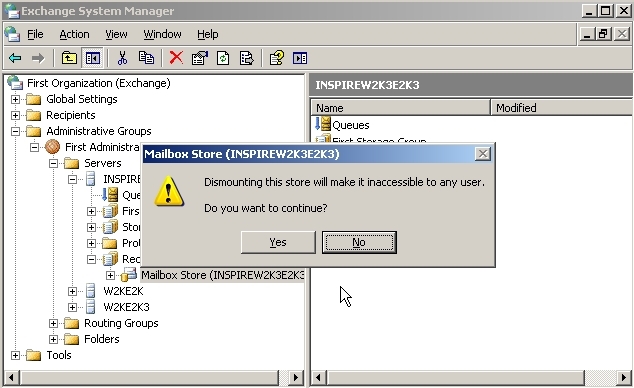
Task: Open the Action menu
Action: pos(74,34)
